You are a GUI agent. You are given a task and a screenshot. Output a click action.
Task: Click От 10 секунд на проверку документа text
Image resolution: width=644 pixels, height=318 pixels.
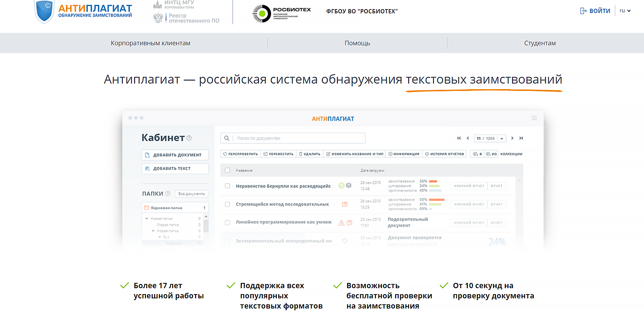(x=493, y=291)
